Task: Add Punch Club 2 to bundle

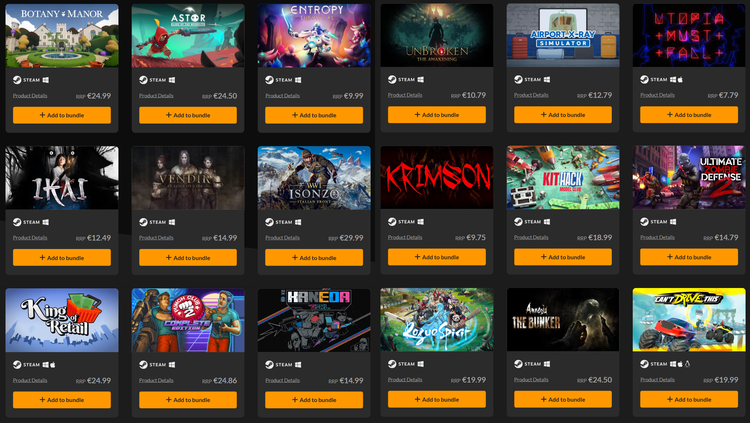Action: [x=188, y=400]
